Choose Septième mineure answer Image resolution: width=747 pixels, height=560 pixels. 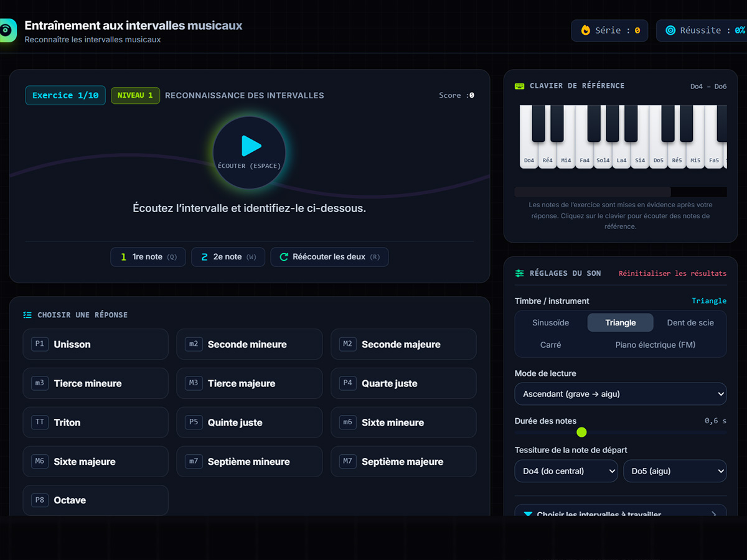250,462
